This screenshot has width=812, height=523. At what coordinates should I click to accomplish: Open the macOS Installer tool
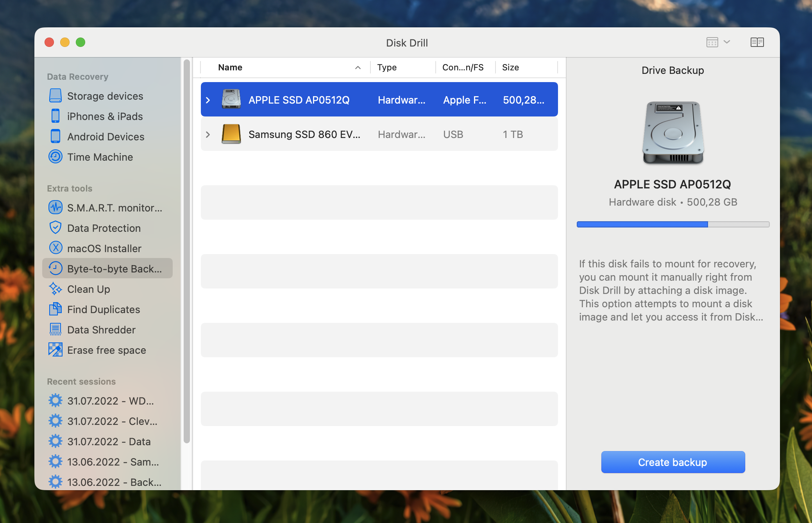[x=104, y=247]
